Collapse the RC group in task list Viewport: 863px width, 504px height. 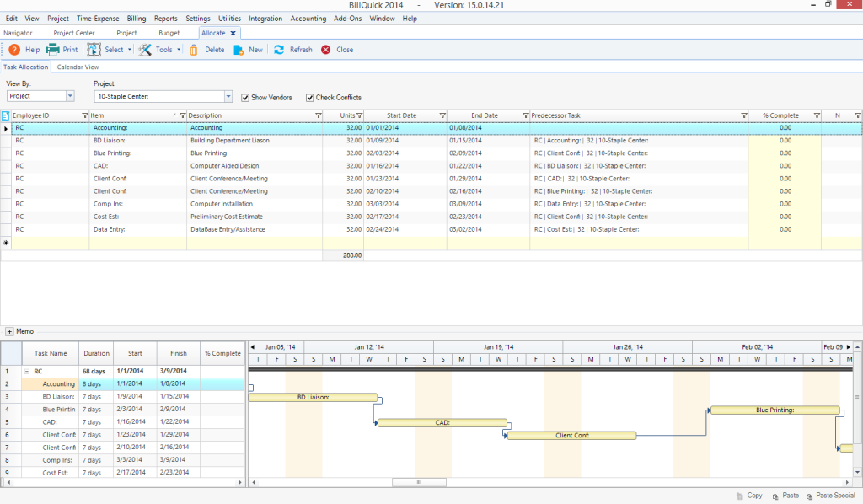tap(26, 372)
